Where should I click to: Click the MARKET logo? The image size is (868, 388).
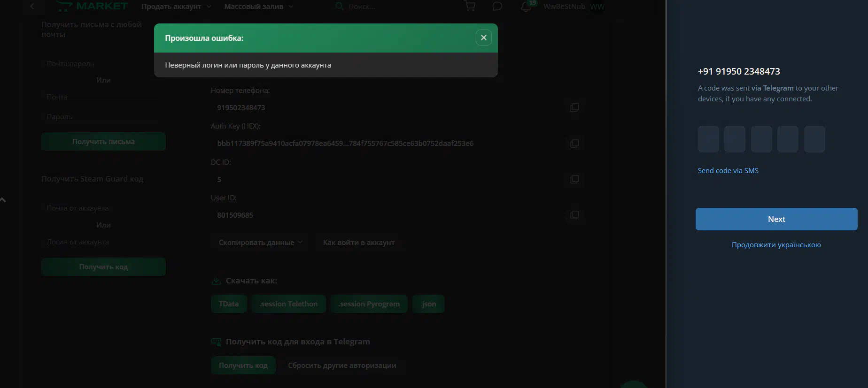pyautogui.click(x=92, y=6)
